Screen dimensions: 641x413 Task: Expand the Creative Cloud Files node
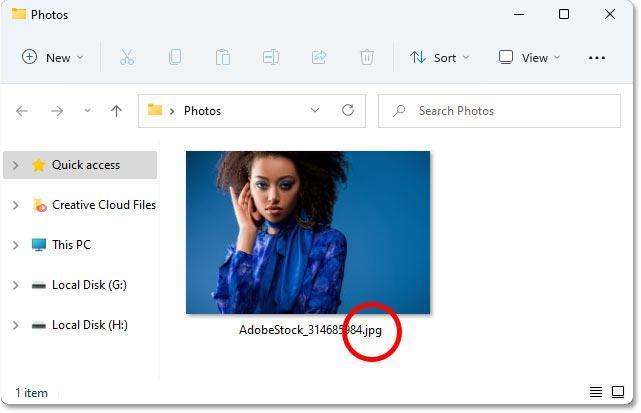click(x=15, y=205)
